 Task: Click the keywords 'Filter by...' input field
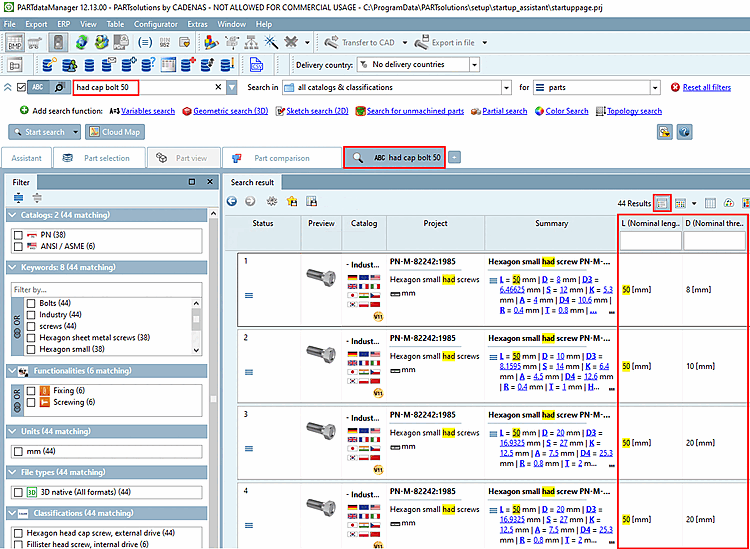[107, 290]
